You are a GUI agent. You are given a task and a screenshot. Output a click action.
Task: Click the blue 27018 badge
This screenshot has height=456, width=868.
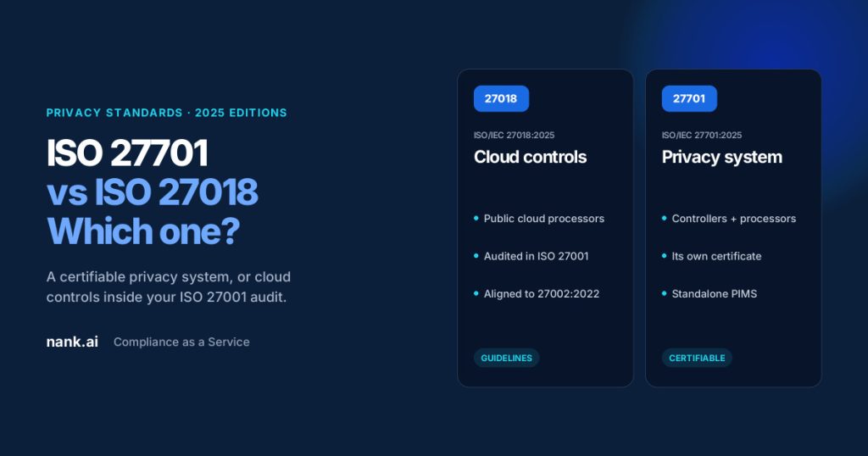click(501, 98)
